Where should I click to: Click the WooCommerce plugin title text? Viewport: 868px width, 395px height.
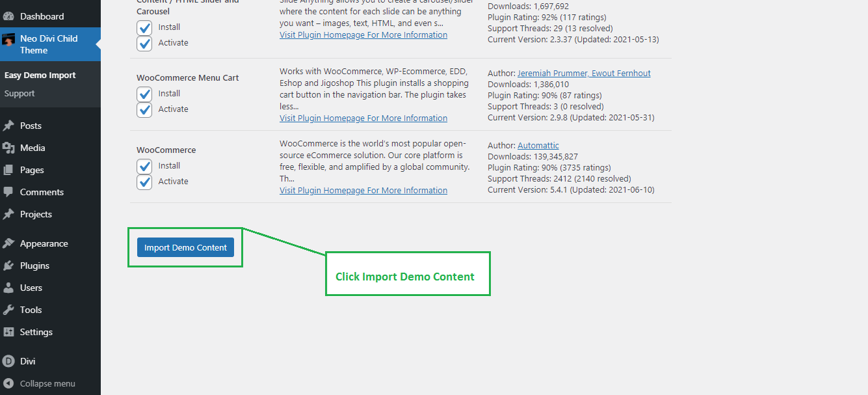pos(166,150)
